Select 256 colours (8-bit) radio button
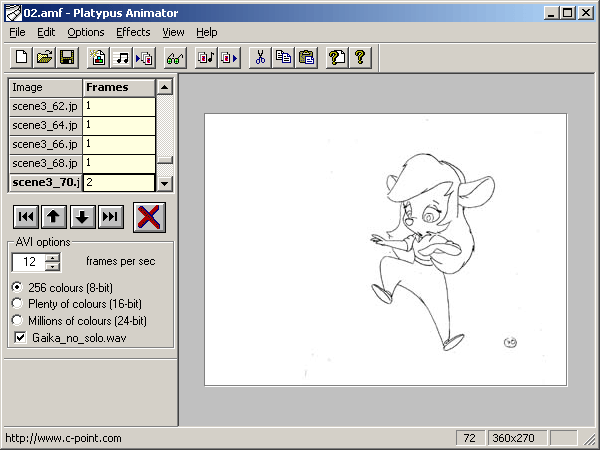The height and width of the screenshot is (450, 600). (17, 287)
